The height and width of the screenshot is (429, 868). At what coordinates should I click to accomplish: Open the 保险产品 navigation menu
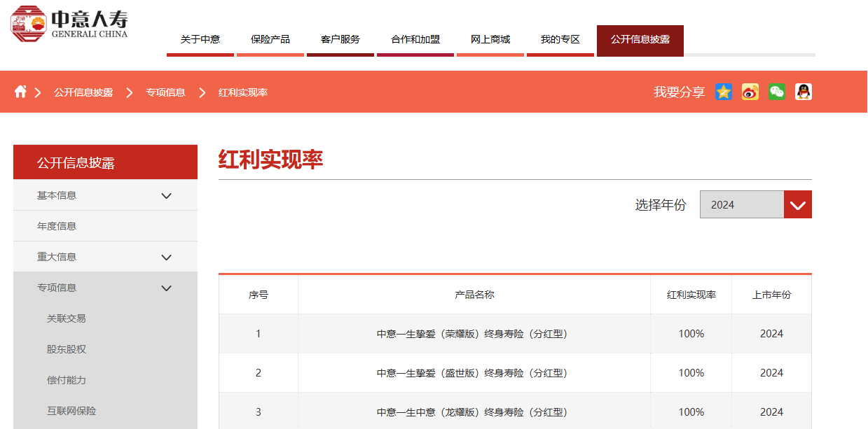coord(270,39)
